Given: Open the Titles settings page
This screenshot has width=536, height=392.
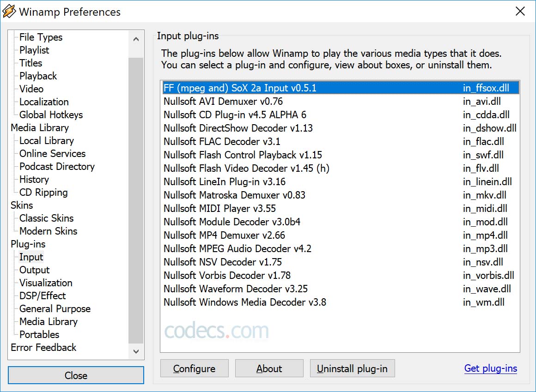Looking at the screenshot, I should click(x=31, y=63).
